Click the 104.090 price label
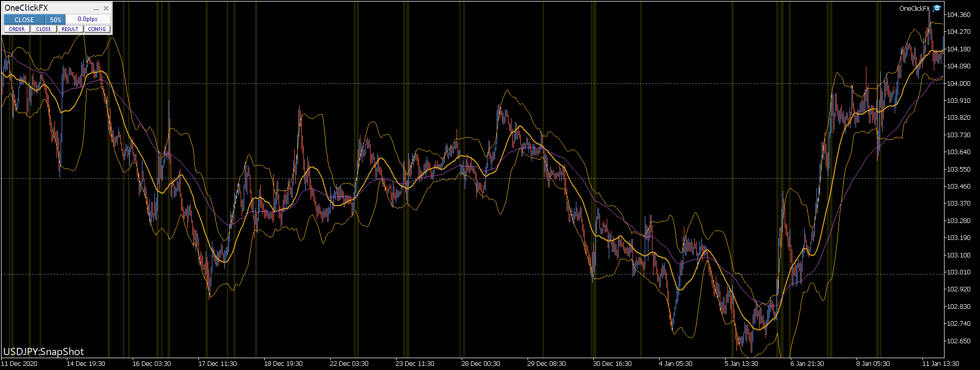This screenshot has height=370, width=980. coord(959,66)
